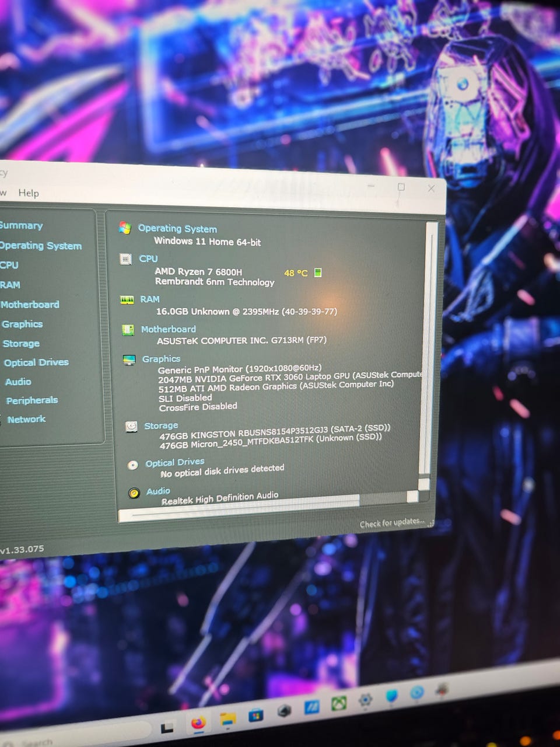This screenshot has height=747, width=560.
Task: Select CPU in the sidebar
Action: 9,265
